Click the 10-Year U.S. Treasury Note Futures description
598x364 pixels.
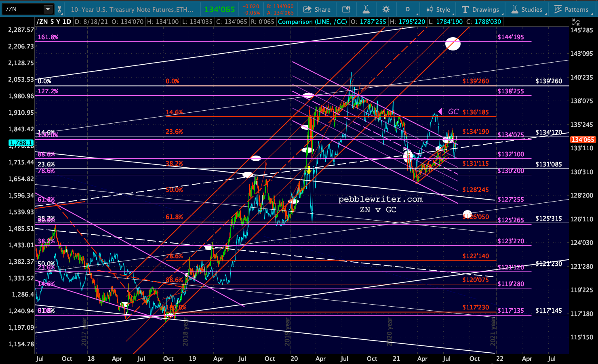pyautogui.click(x=132, y=9)
